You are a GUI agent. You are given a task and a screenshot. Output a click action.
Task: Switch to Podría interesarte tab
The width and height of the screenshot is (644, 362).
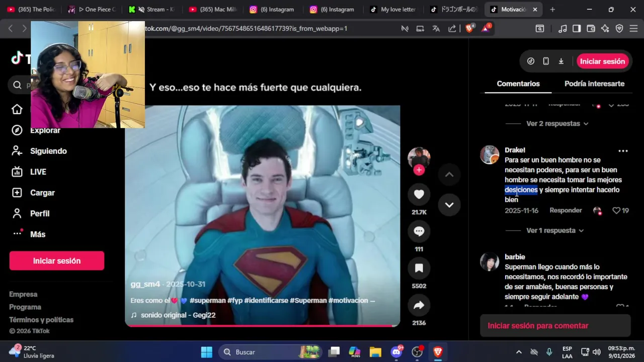pos(594,84)
